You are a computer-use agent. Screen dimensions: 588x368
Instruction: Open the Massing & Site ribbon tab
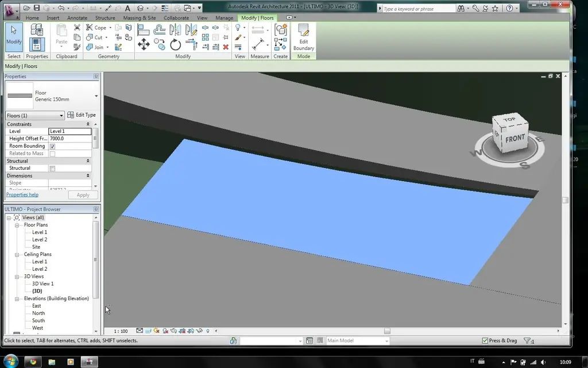click(x=140, y=18)
